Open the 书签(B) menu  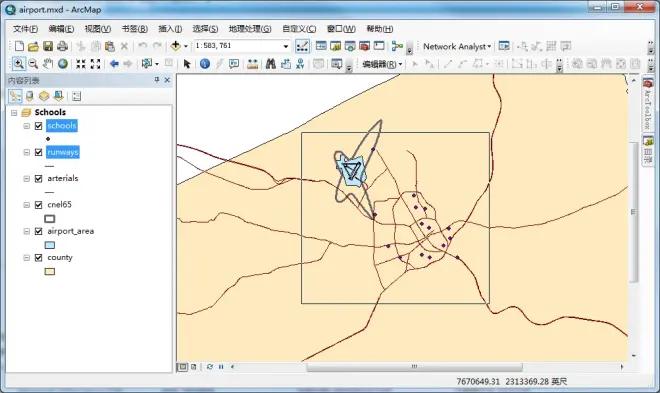134,29
